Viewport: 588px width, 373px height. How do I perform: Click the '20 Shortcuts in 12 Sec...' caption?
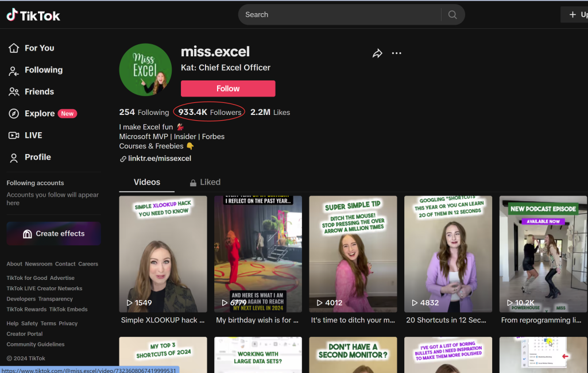(446, 320)
